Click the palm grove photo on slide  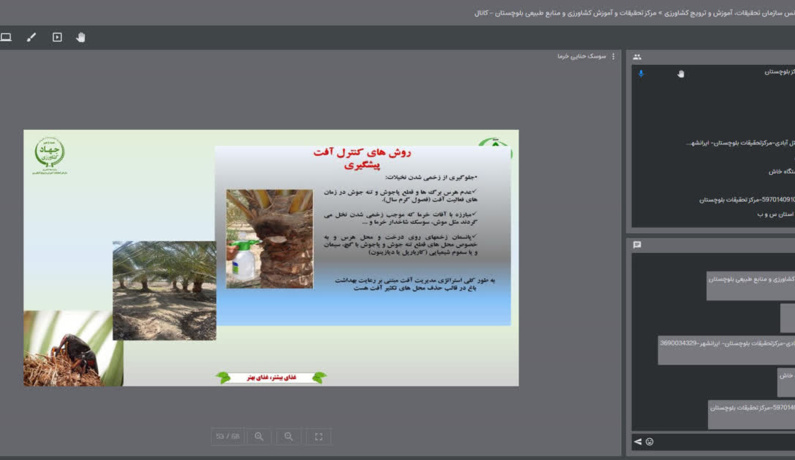tap(164, 290)
